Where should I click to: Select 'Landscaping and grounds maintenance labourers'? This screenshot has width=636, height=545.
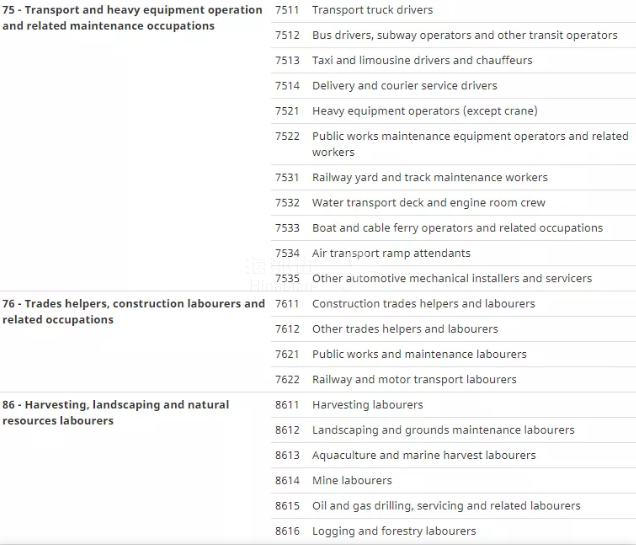(x=443, y=430)
